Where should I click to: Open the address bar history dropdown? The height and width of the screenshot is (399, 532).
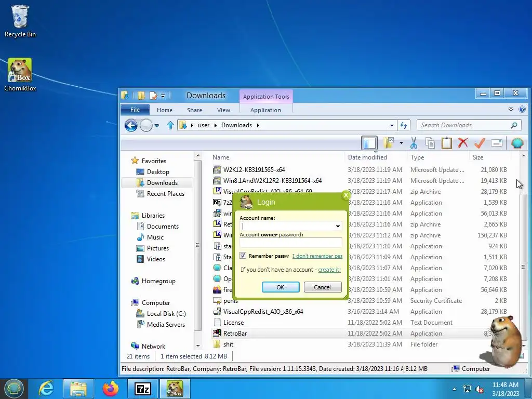pos(392,126)
